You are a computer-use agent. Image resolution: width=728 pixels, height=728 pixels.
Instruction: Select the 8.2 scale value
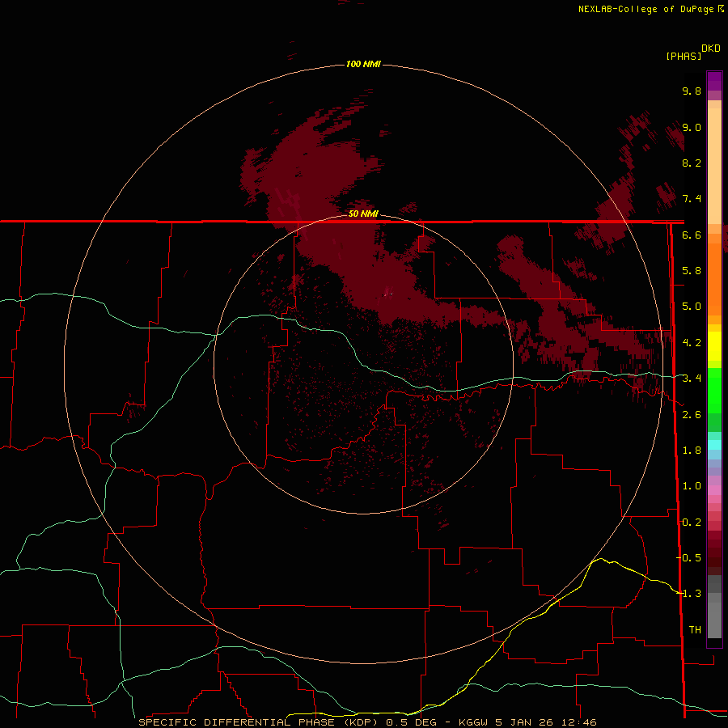pos(692,163)
